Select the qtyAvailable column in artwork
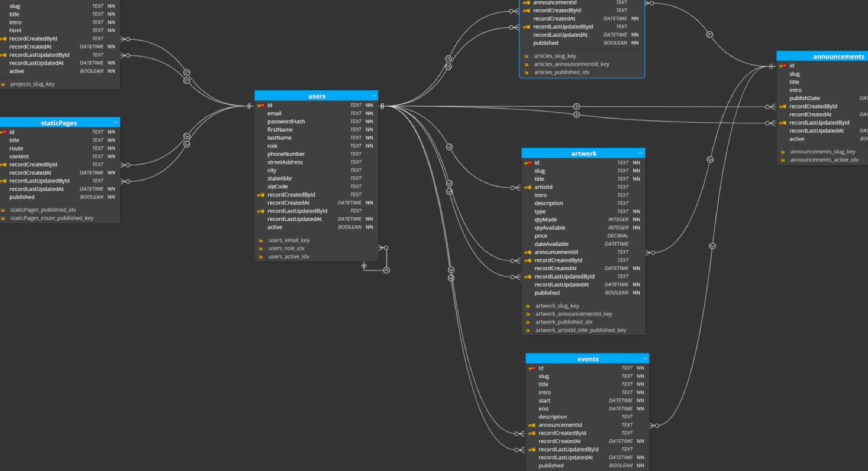This screenshot has height=471, width=868. 550,228
